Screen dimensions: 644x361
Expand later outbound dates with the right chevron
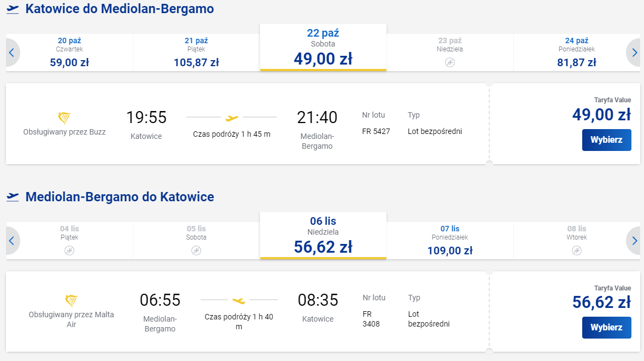(634, 53)
